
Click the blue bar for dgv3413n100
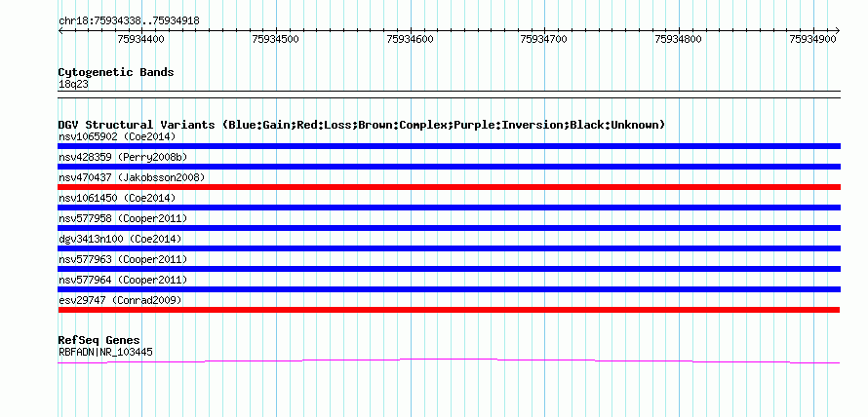click(x=449, y=248)
